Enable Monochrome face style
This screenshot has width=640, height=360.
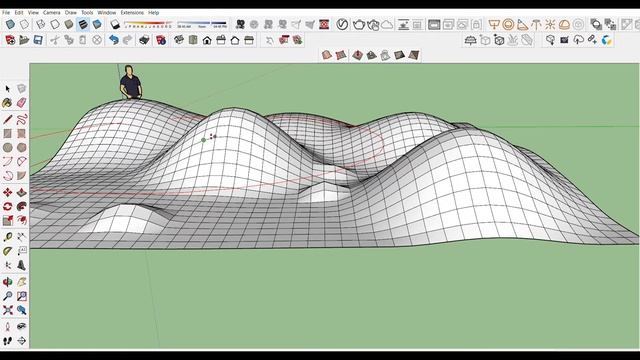click(x=97, y=24)
